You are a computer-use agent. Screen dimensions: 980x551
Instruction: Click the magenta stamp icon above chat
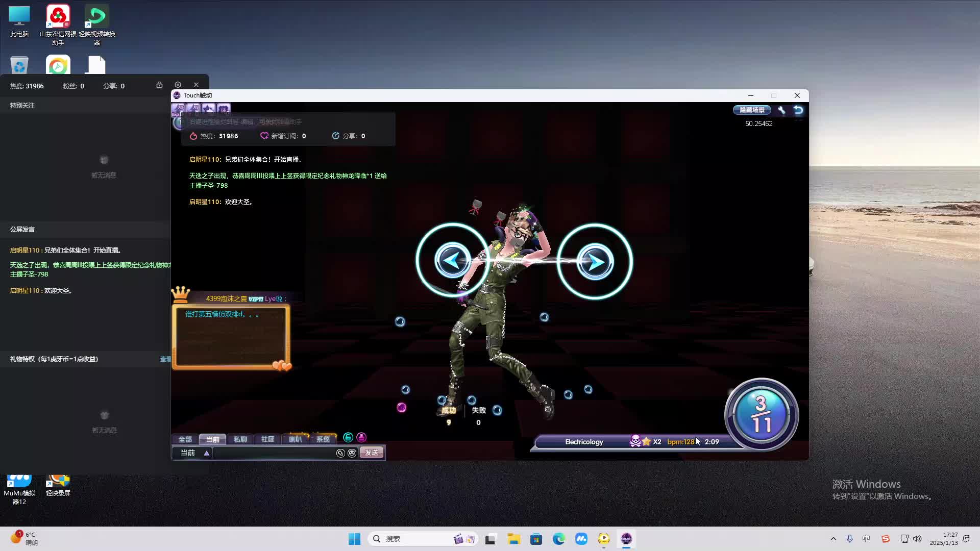[361, 437]
